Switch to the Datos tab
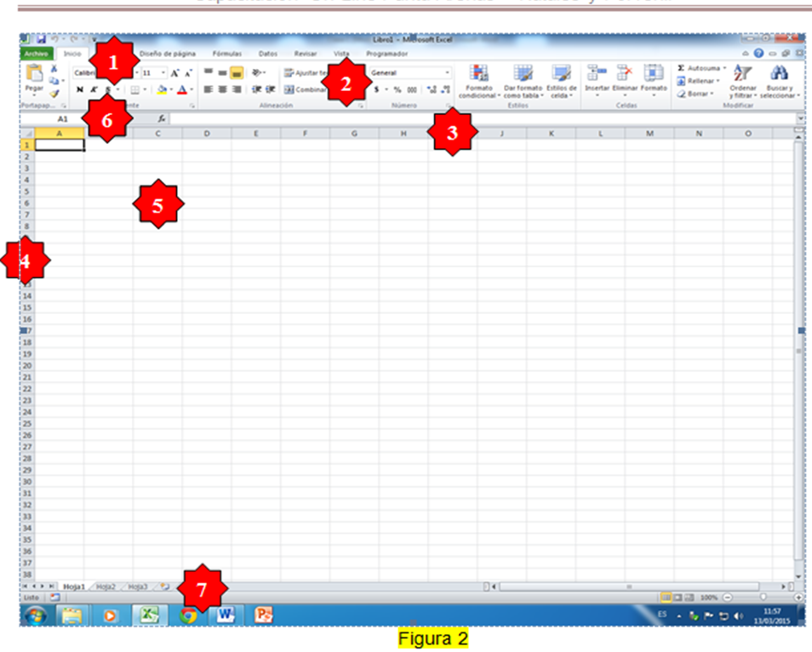 pos(268,54)
